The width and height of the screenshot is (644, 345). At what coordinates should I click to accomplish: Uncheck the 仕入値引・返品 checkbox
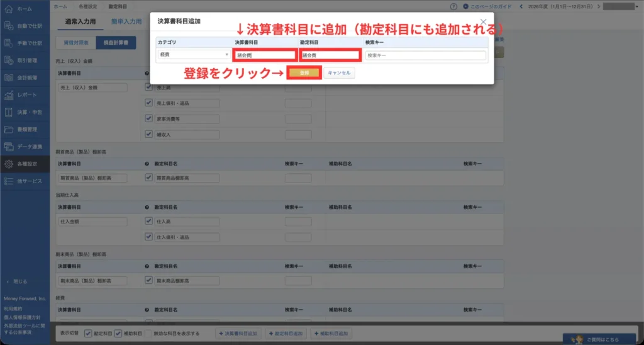[x=148, y=237]
